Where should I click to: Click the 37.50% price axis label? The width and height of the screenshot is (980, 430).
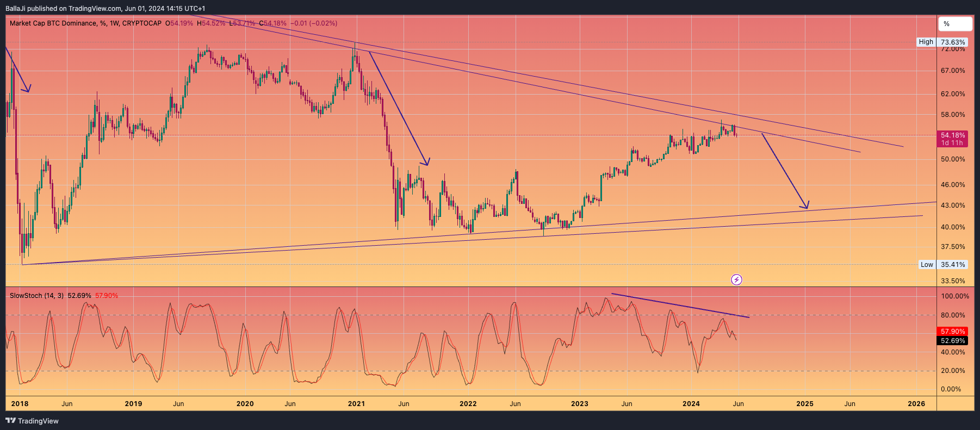click(x=953, y=247)
